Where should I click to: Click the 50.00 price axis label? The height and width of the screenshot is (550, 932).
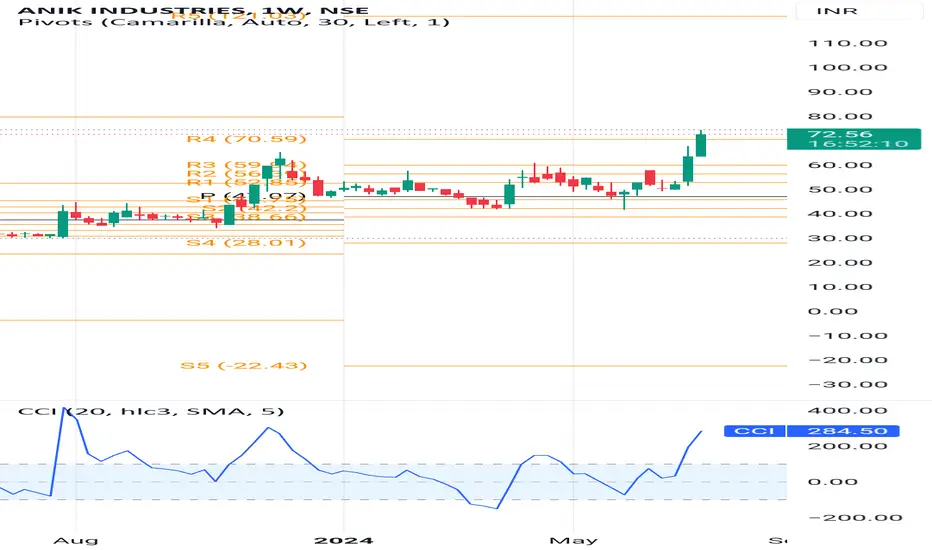840,190
